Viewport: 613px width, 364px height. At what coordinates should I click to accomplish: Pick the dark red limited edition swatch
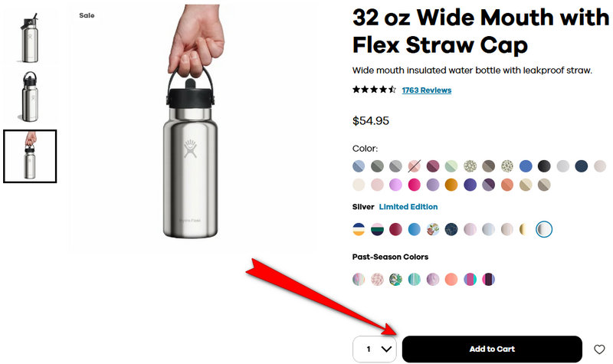[x=395, y=229]
